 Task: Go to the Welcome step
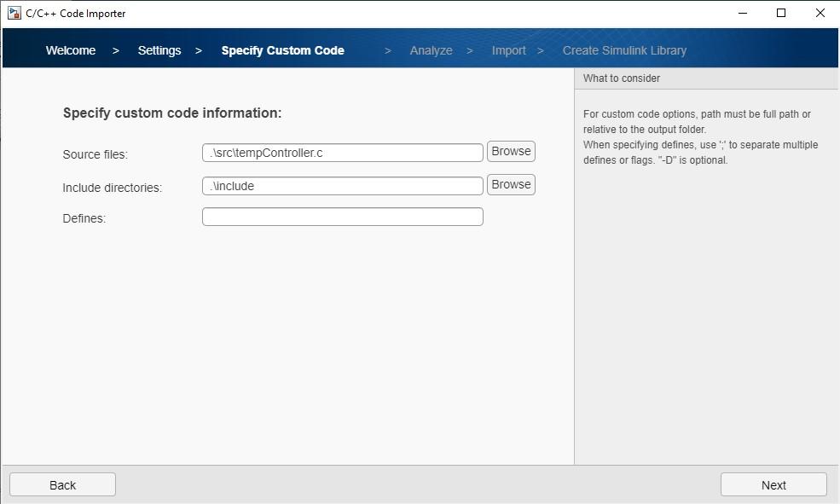click(71, 50)
